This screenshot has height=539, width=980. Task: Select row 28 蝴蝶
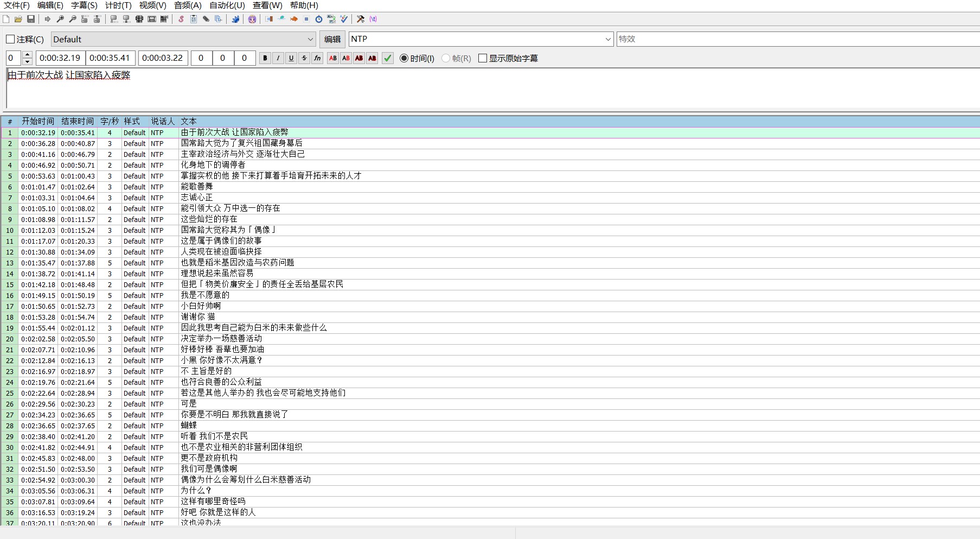pos(490,426)
